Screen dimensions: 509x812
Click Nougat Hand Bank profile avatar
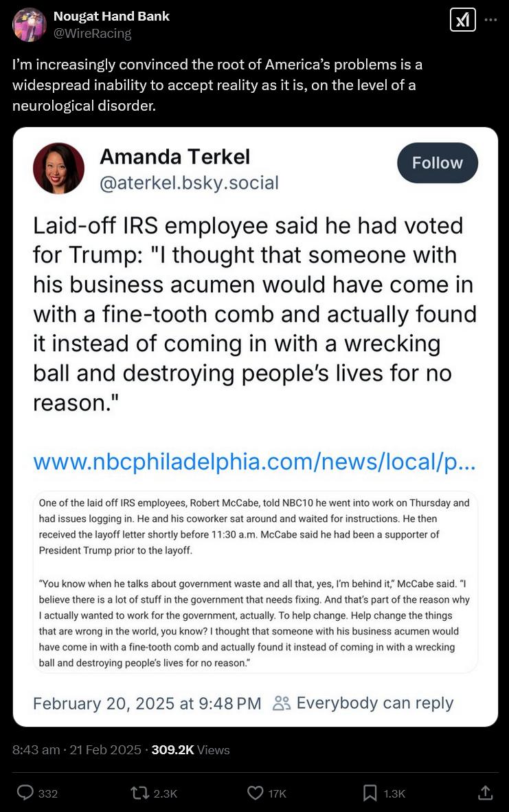pos(30,25)
